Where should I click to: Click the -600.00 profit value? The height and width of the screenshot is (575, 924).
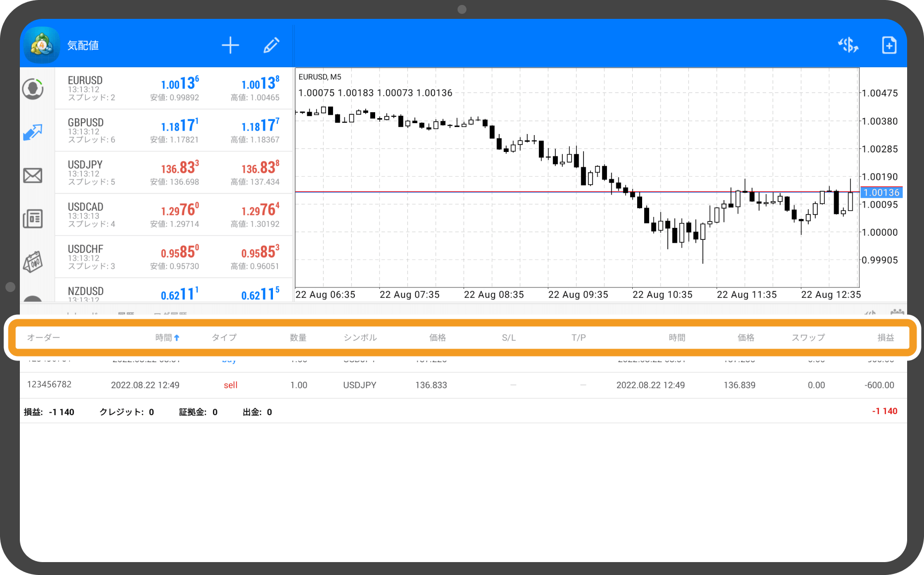[879, 385]
